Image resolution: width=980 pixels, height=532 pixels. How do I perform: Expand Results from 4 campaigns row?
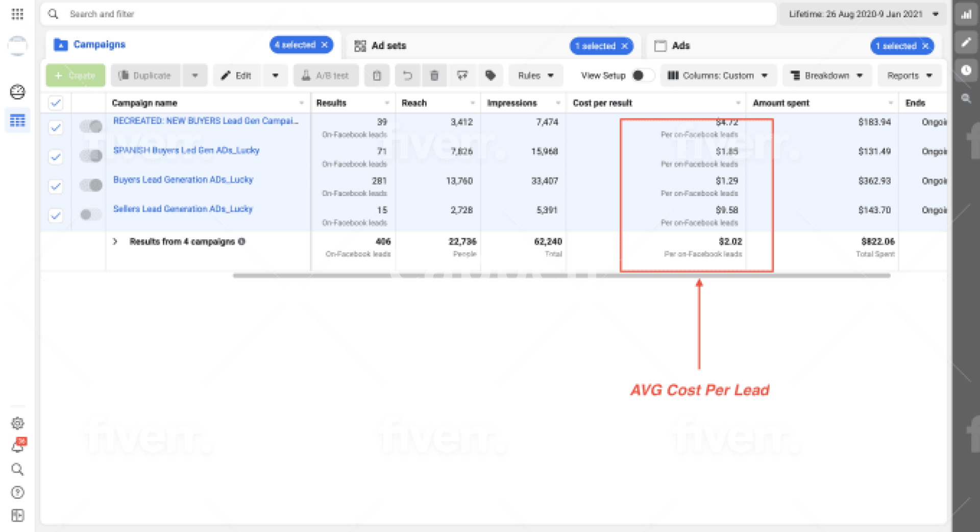pyautogui.click(x=115, y=241)
